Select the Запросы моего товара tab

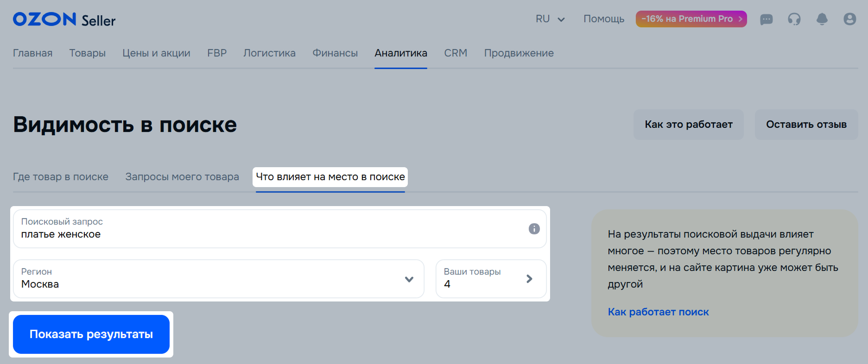(x=182, y=177)
